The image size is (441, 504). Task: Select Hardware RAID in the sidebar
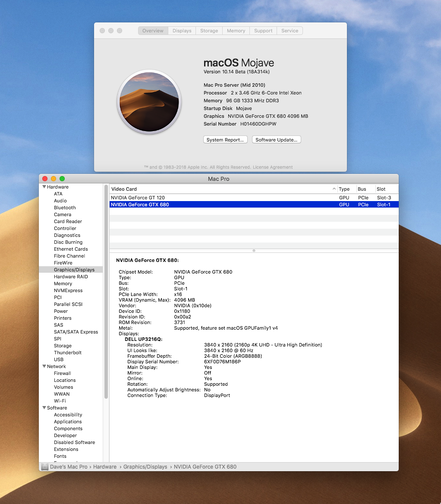71,277
